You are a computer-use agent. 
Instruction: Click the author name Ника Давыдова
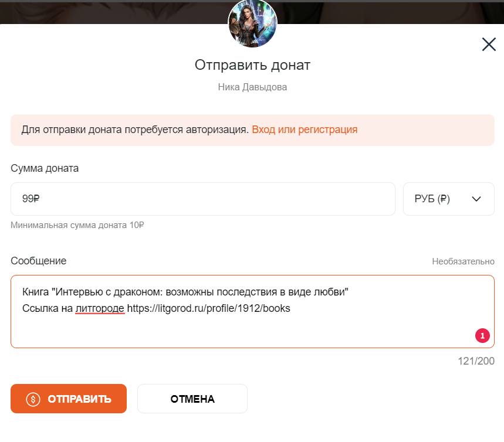coord(252,87)
